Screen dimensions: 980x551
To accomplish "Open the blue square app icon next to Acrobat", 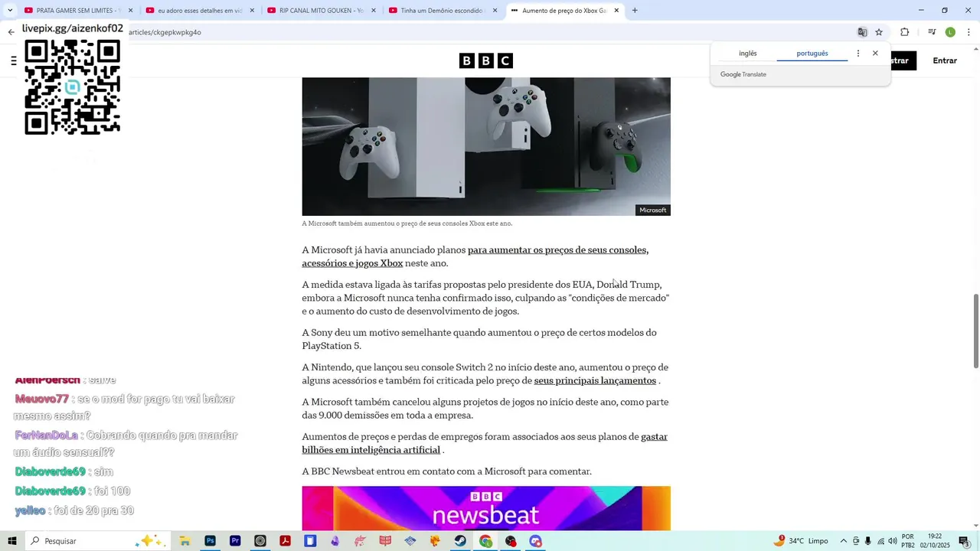I will click(x=310, y=541).
